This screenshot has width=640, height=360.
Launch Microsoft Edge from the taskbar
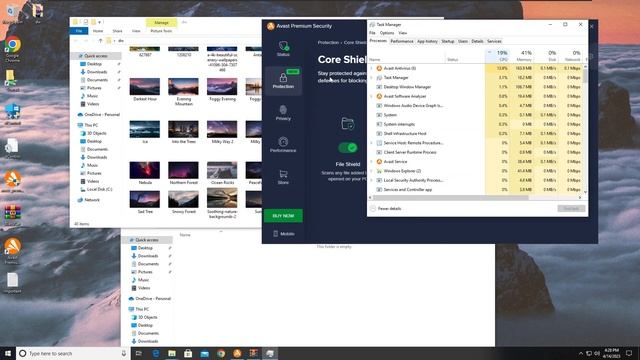pyautogui.click(x=156, y=353)
